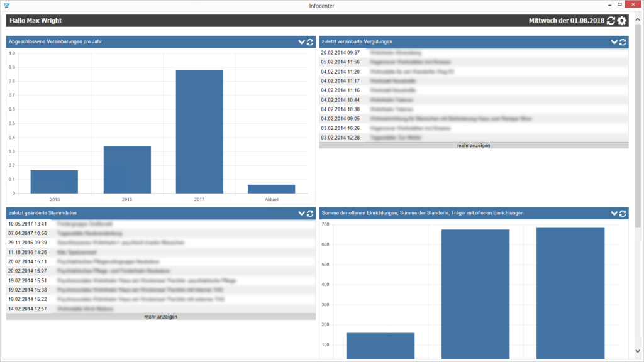Refresh the zuletzt geänderte Stammdaten panel
Image resolution: width=644 pixels, height=362 pixels.
[309, 214]
